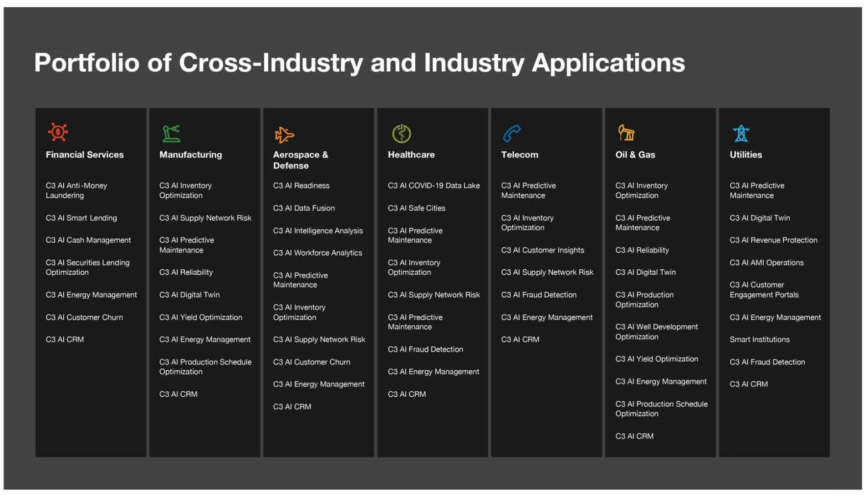Screen dimensions: 868x495
Task: Click C3 AI Energy Management under Utilities
Action: 775,318
